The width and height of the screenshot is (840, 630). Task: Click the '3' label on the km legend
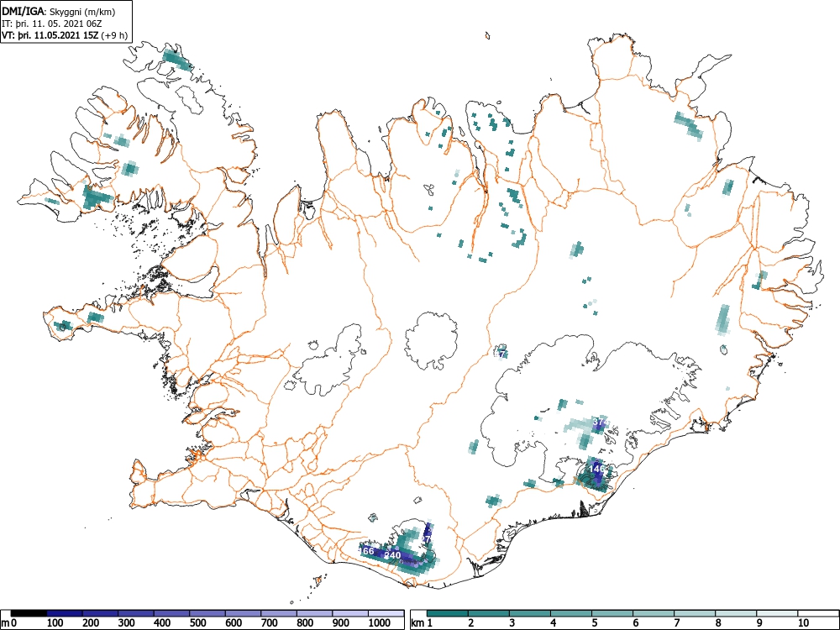click(512, 623)
